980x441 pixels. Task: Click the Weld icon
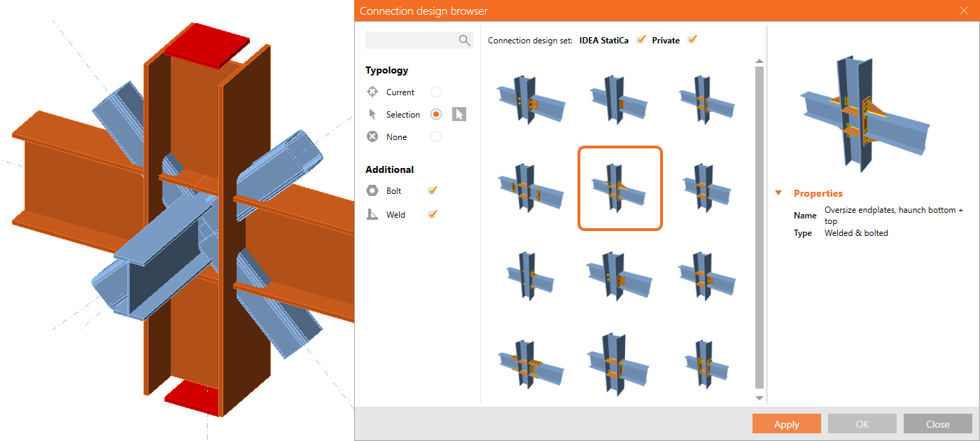click(372, 214)
